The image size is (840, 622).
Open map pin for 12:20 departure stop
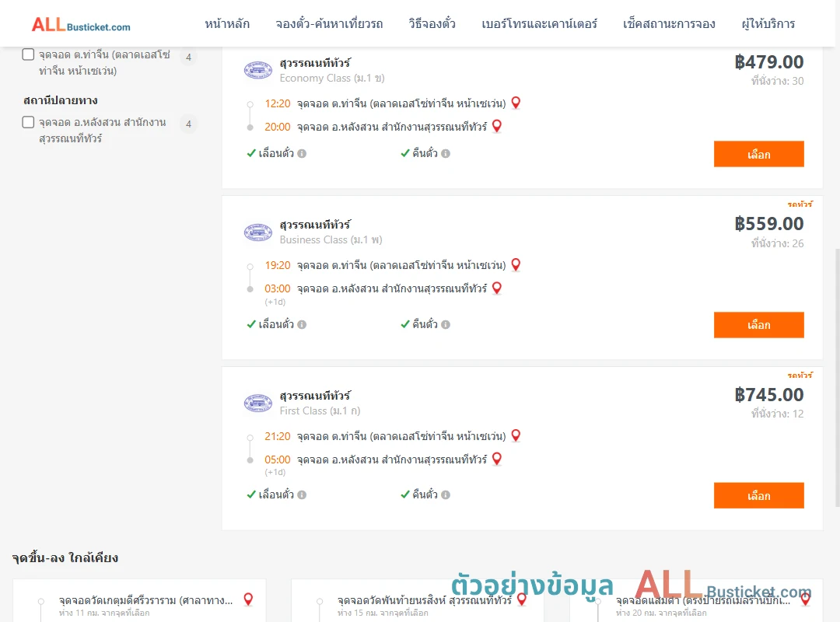point(516,103)
